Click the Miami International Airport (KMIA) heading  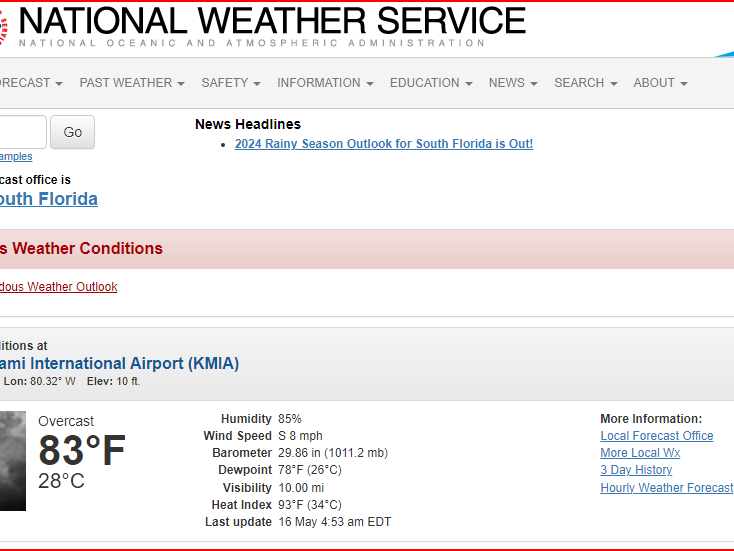[x=119, y=364]
